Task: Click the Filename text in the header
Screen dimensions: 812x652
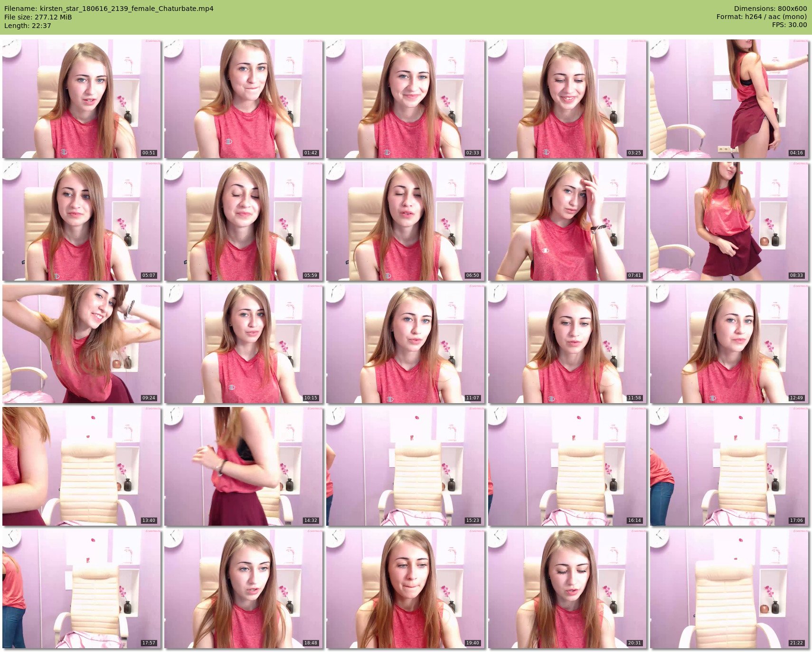Action: coord(109,9)
